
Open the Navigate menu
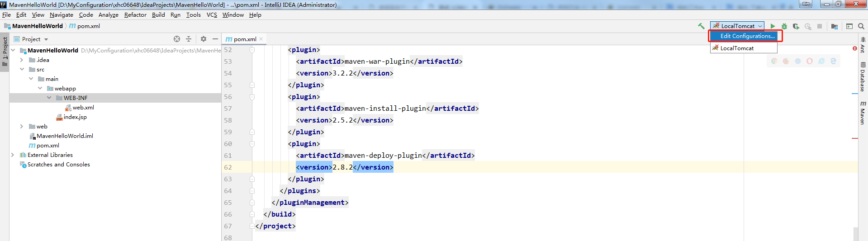pyautogui.click(x=62, y=15)
